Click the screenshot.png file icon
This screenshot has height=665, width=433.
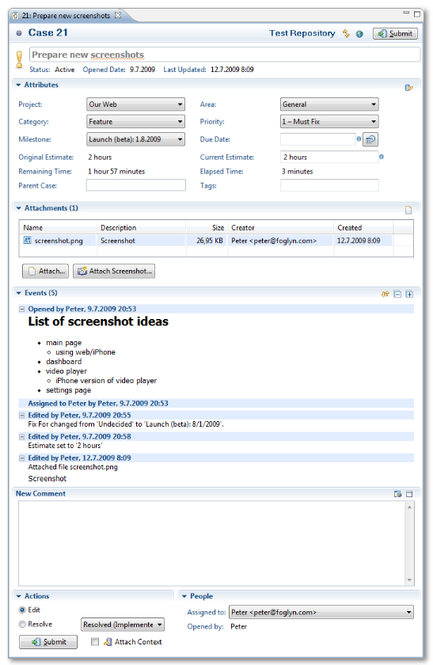point(27,240)
